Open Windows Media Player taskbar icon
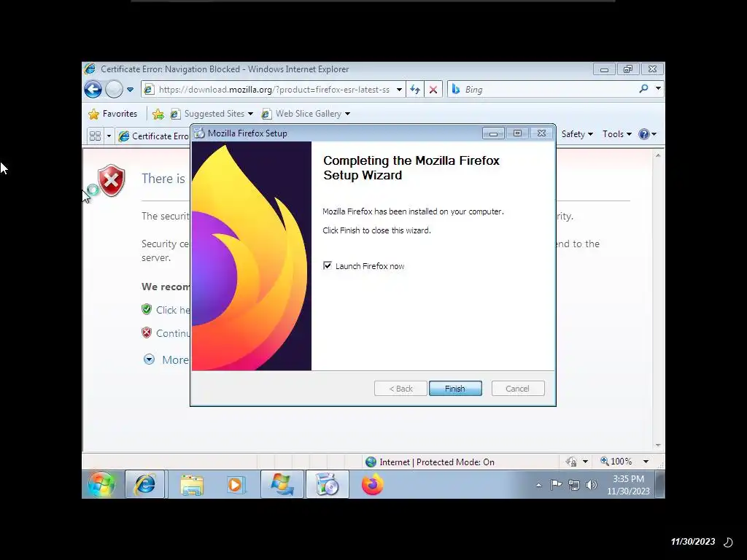Viewport: 747px width, 560px height. 236,485
